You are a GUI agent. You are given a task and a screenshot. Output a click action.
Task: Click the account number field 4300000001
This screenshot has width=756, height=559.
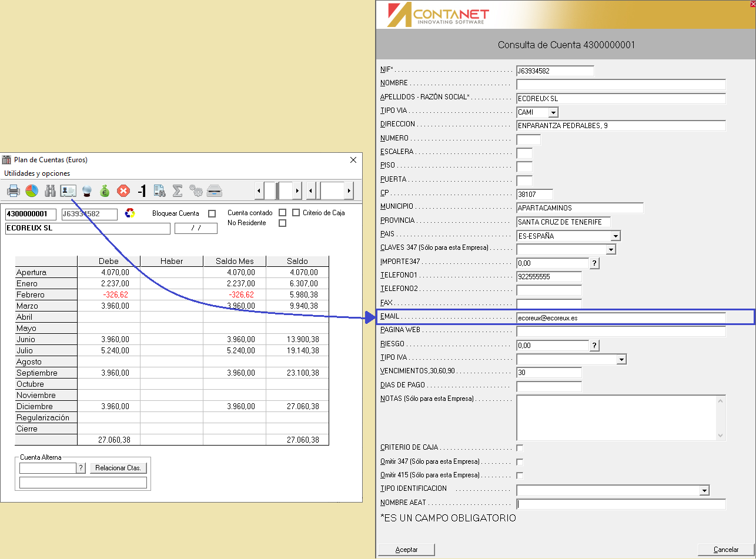point(31,214)
